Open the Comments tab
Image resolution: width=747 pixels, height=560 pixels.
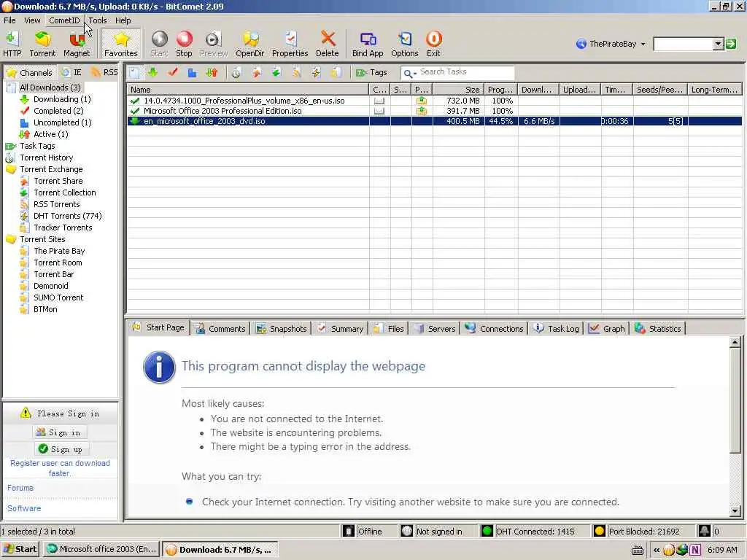click(220, 329)
